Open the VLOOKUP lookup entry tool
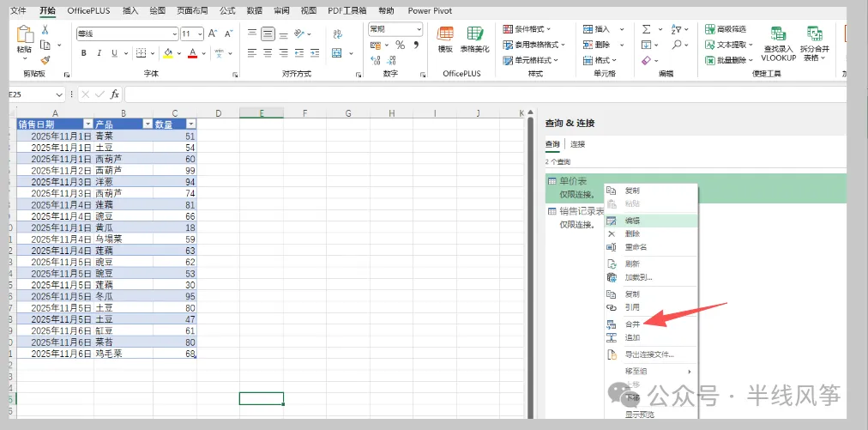868x430 pixels. pos(778,44)
